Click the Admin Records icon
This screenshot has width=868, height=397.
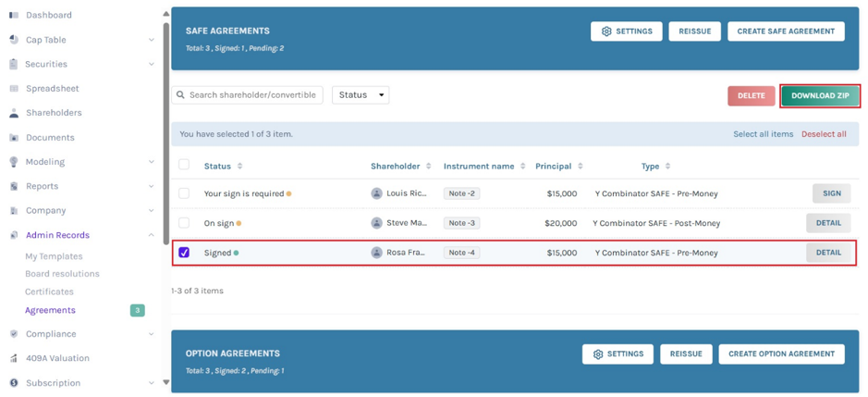[x=14, y=235]
